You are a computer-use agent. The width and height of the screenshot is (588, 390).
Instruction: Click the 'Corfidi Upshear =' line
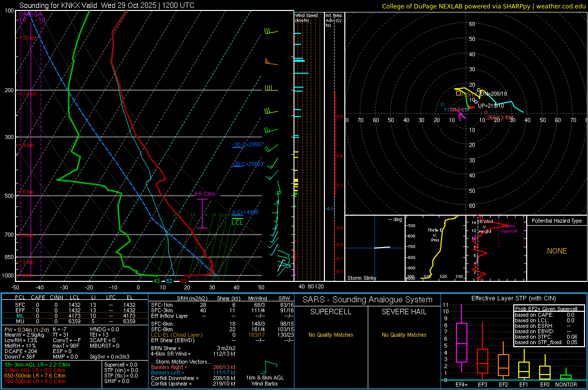point(193,384)
